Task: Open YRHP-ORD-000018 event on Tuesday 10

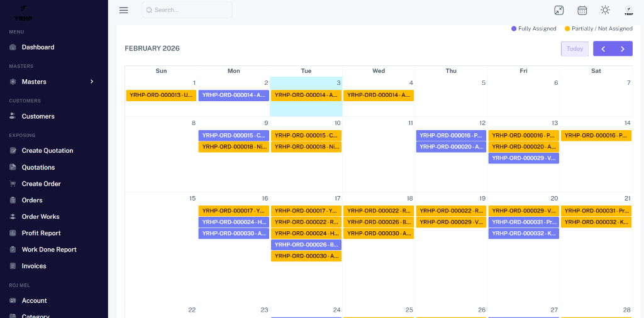Action: [x=306, y=147]
